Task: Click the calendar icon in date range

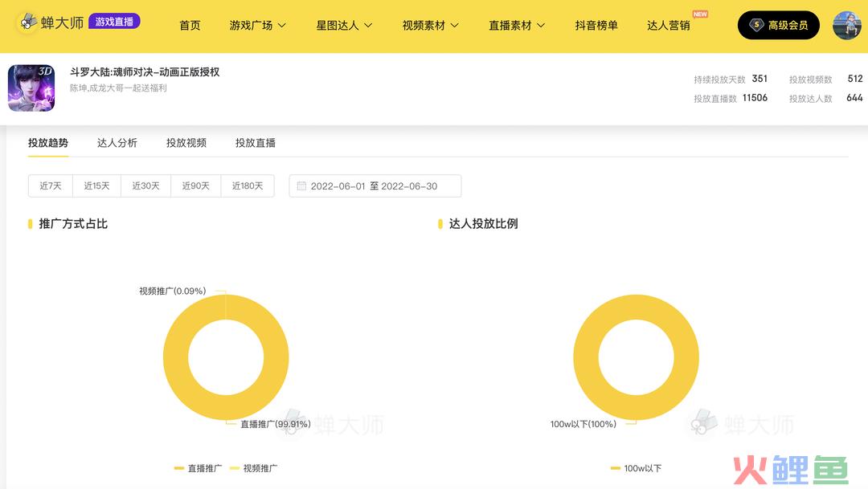Action: [301, 185]
